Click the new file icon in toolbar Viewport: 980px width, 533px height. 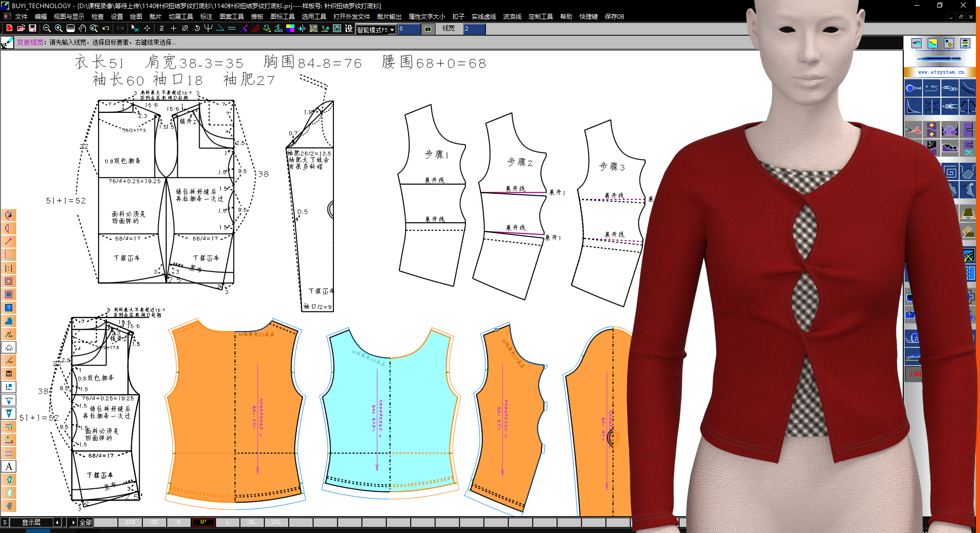9,28
